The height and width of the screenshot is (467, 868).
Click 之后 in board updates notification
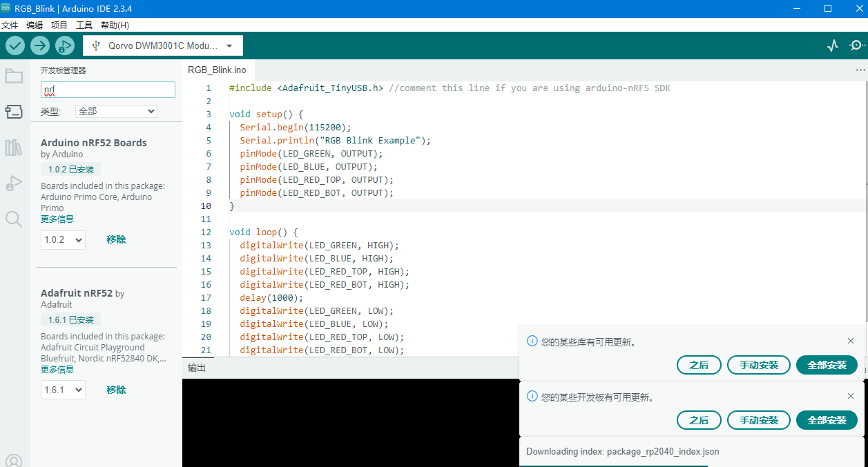pyautogui.click(x=699, y=420)
